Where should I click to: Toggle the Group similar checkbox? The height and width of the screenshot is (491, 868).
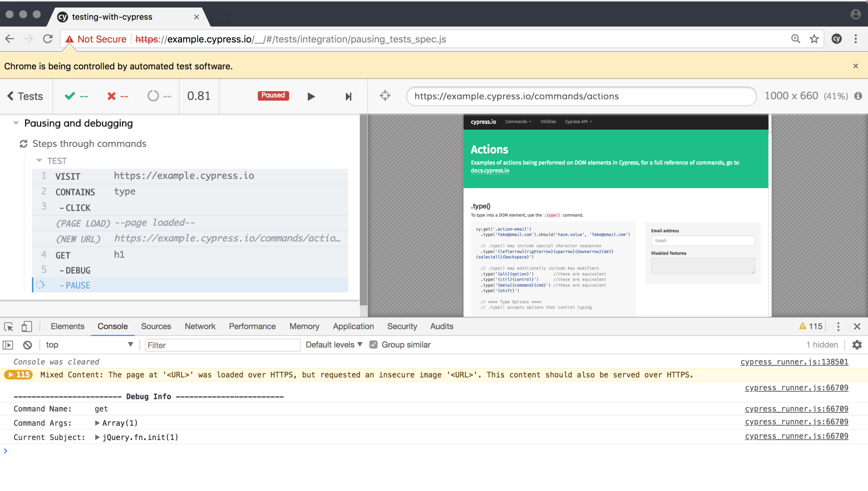(373, 344)
